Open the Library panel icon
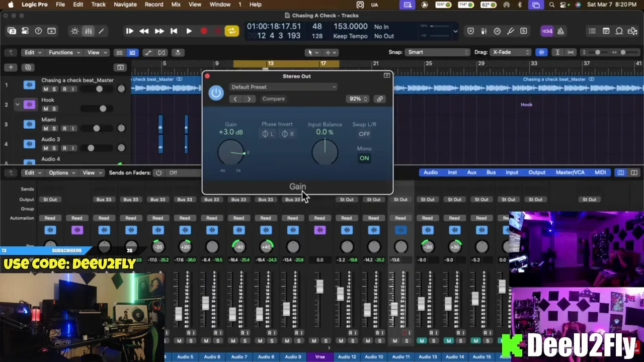Image resolution: width=644 pixels, height=362 pixels. pyautogui.click(x=12, y=31)
